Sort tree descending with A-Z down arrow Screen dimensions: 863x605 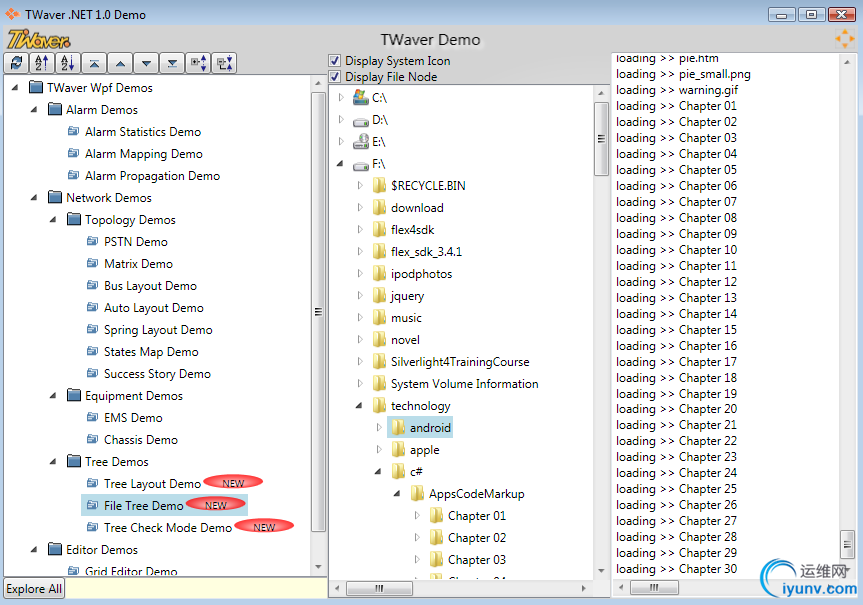point(68,63)
